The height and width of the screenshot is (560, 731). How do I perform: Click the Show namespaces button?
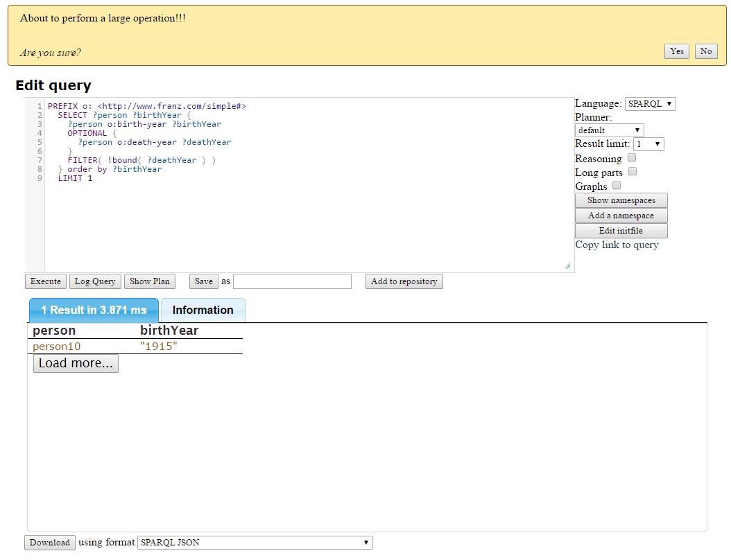click(621, 200)
